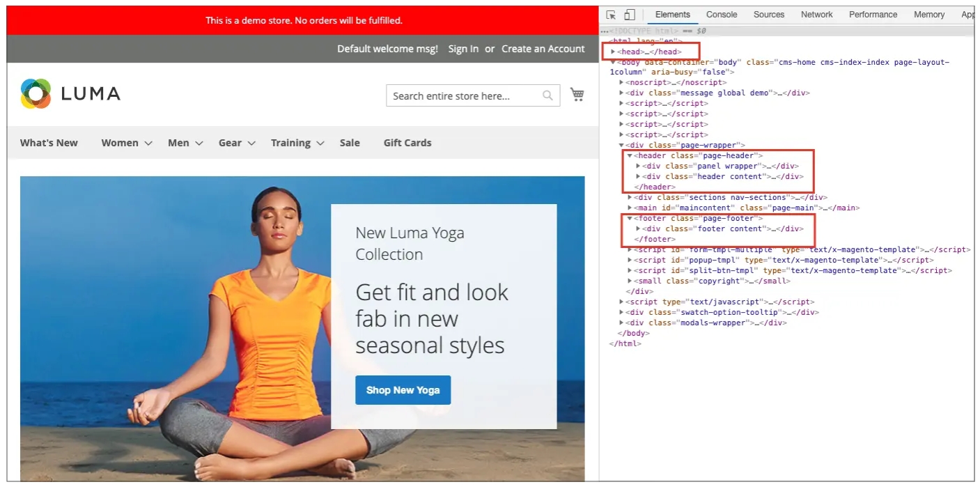Expand the Training menu chevron
The height and width of the screenshot is (489, 980).
(320, 143)
